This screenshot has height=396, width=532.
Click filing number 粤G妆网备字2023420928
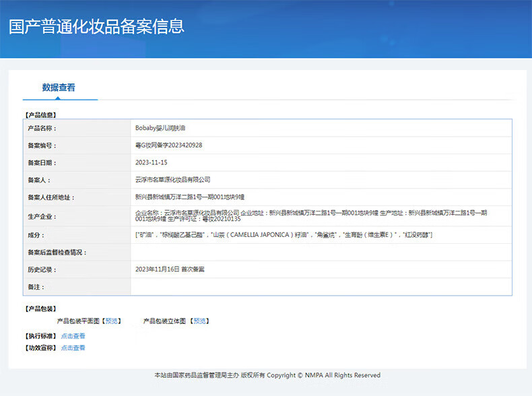168,145
